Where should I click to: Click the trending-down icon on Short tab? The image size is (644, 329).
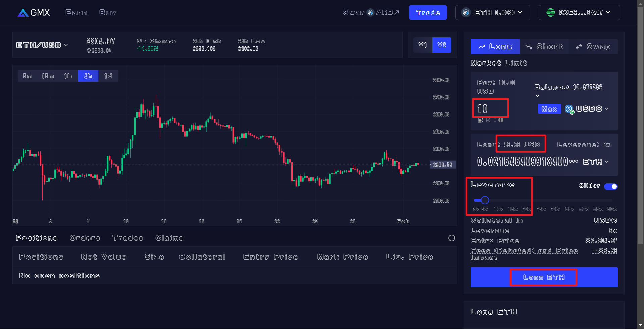pyautogui.click(x=529, y=47)
